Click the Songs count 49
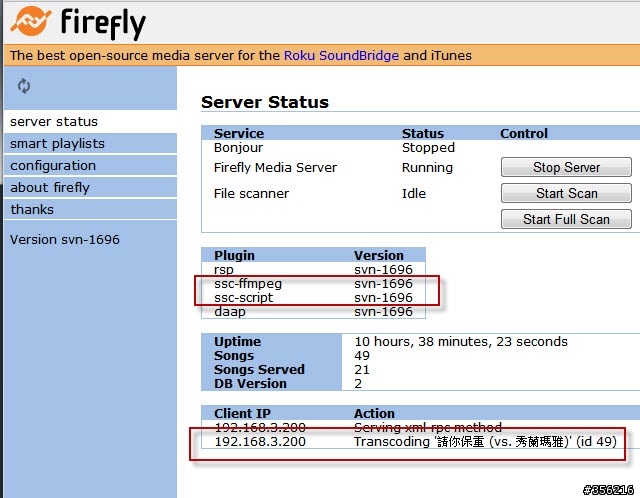Viewport: 640px width, 498px height. pos(362,356)
